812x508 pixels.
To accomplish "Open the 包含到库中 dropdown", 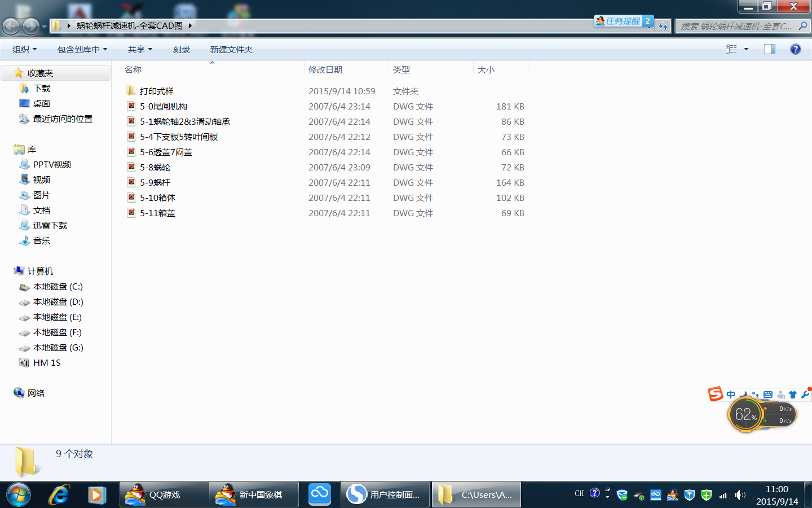I will (82, 50).
